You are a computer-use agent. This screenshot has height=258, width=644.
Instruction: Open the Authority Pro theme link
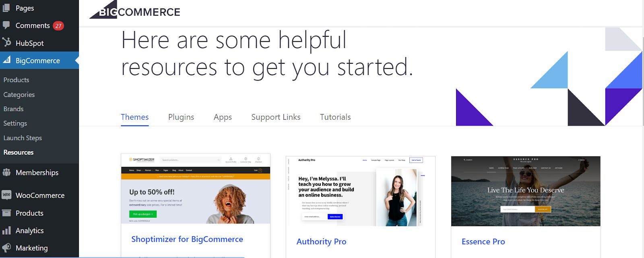321,241
